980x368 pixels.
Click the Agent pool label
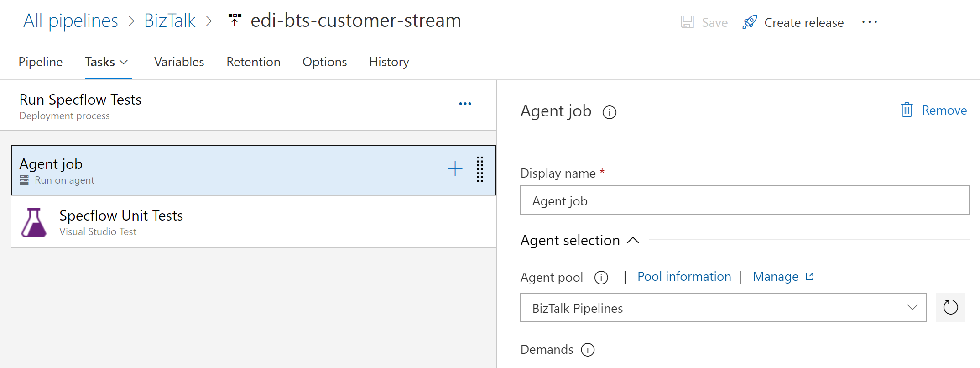(552, 277)
